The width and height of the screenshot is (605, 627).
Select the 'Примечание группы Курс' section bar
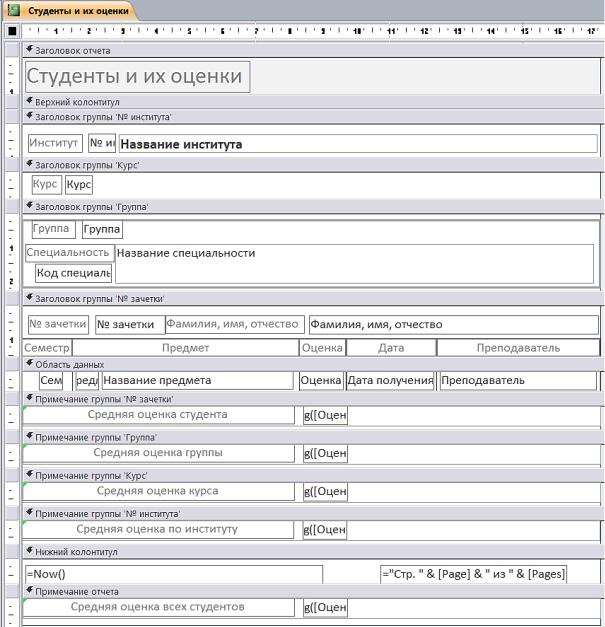coord(313,475)
